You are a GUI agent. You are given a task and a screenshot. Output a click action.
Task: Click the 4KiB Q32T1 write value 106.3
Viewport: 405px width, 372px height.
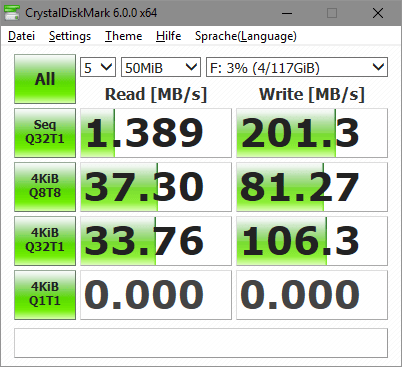coord(312,241)
